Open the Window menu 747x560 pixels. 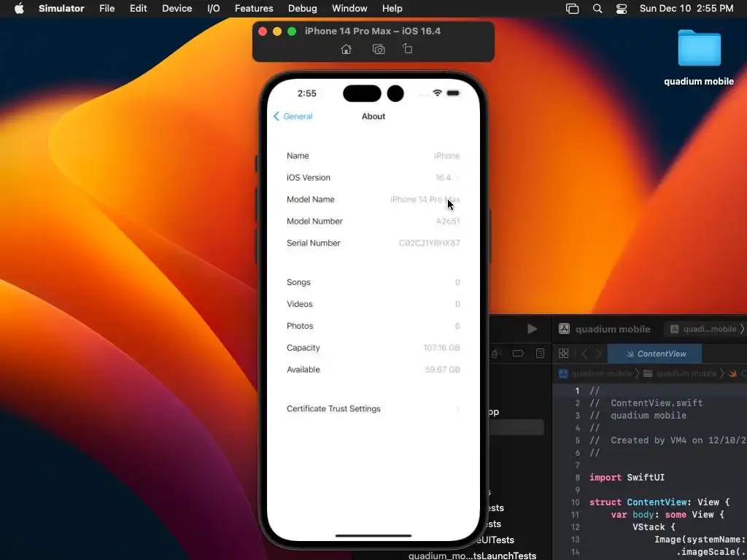tap(349, 9)
